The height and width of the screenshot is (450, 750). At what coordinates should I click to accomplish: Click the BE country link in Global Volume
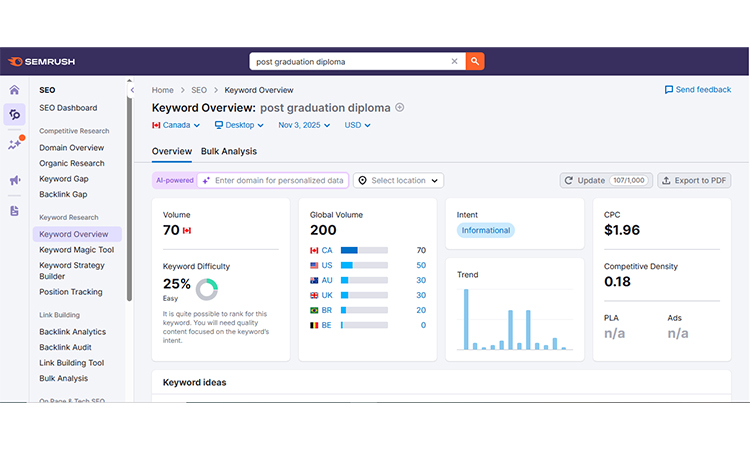326,325
